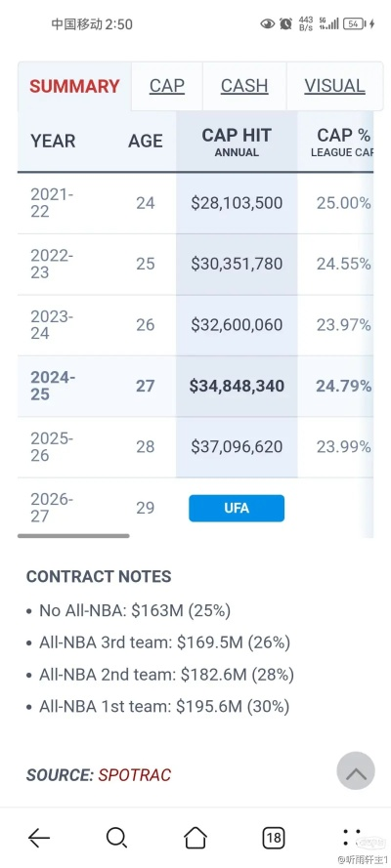Click the table horizontal scrollbar
391x868 pixels.
[73, 536]
